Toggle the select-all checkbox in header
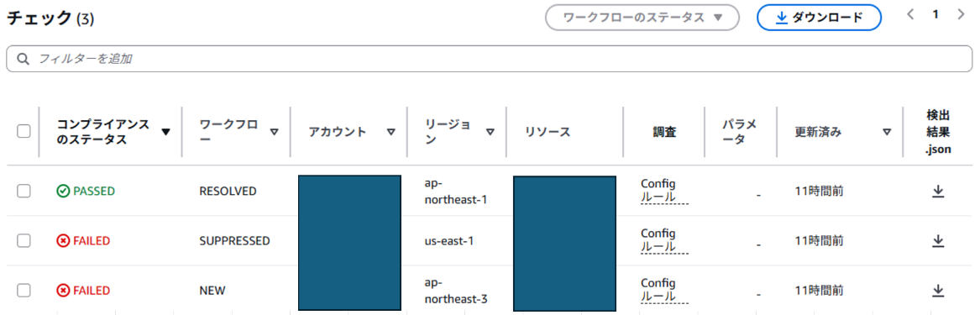This screenshot has width=980, height=315. [x=24, y=131]
